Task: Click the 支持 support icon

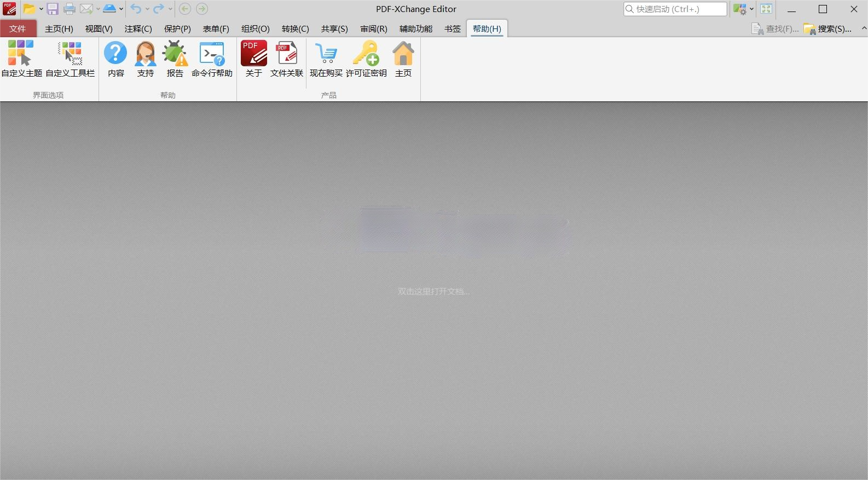Action: pyautogui.click(x=145, y=59)
